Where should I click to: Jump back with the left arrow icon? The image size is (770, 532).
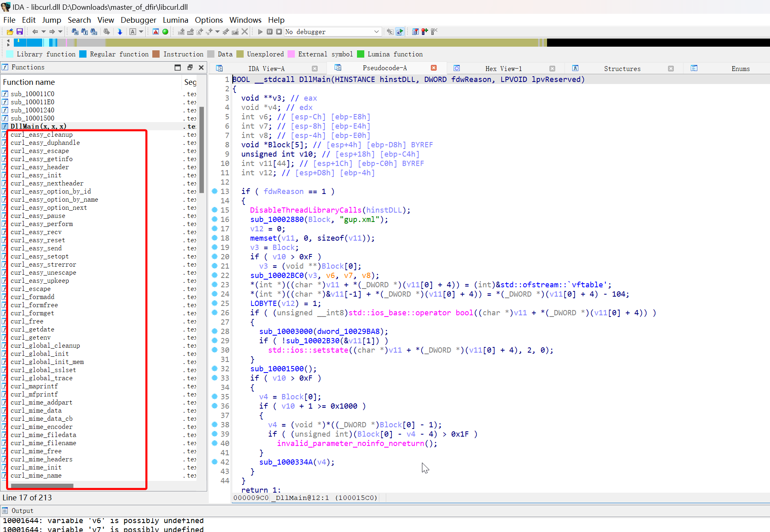[35, 32]
